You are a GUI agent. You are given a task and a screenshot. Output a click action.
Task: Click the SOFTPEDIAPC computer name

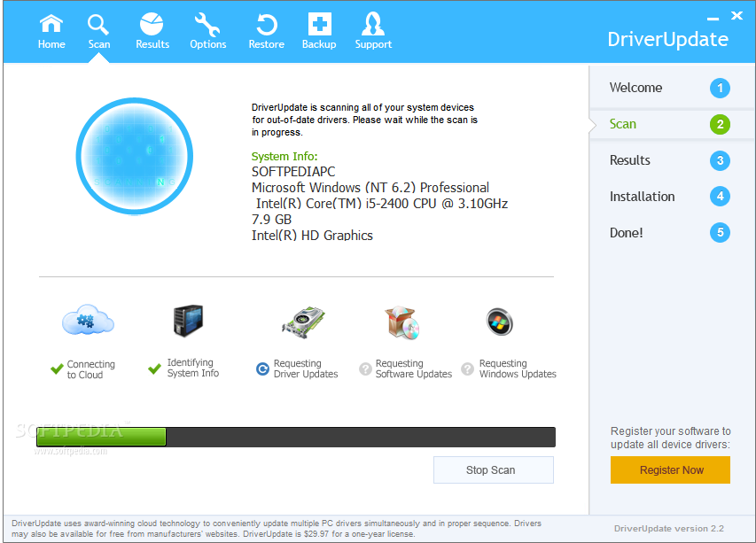pos(293,172)
